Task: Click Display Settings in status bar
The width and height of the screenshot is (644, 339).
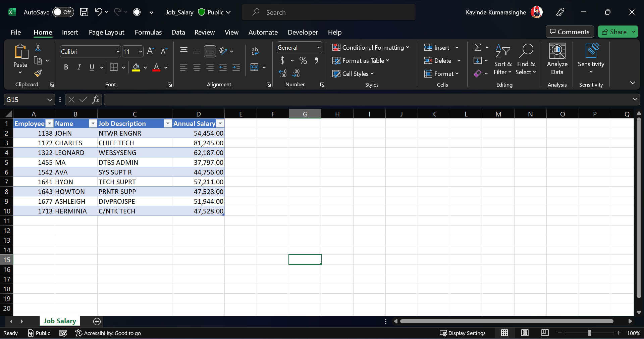Action: coord(463,333)
